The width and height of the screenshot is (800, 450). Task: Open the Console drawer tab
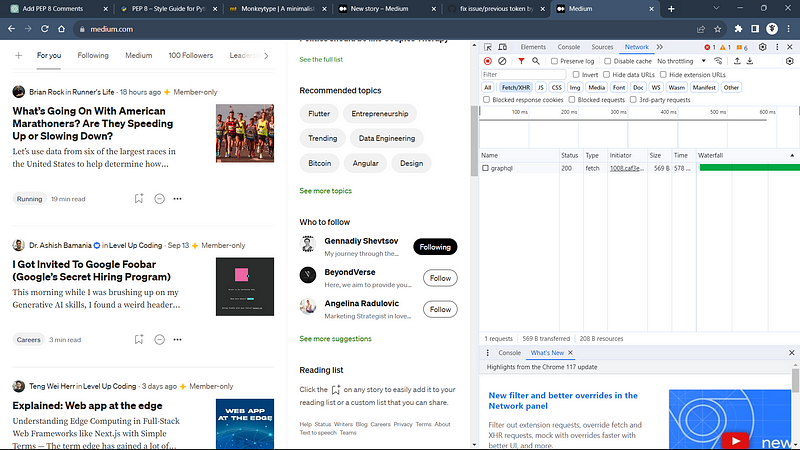509,353
